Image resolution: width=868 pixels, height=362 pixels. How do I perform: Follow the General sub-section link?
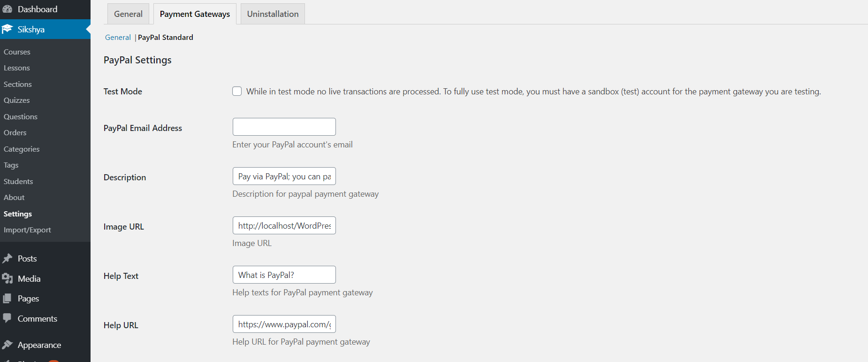pyautogui.click(x=118, y=37)
